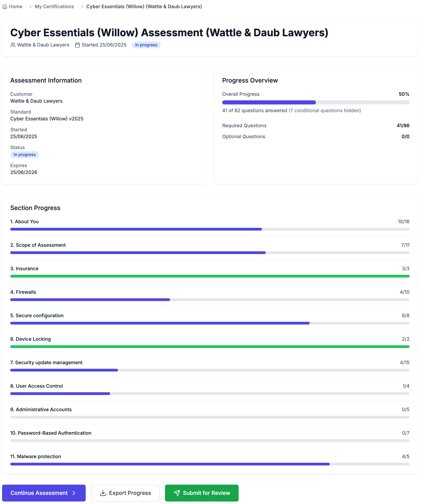Click the Status In progress badge
The width and height of the screenshot is (423, 504).
(24, 155)
